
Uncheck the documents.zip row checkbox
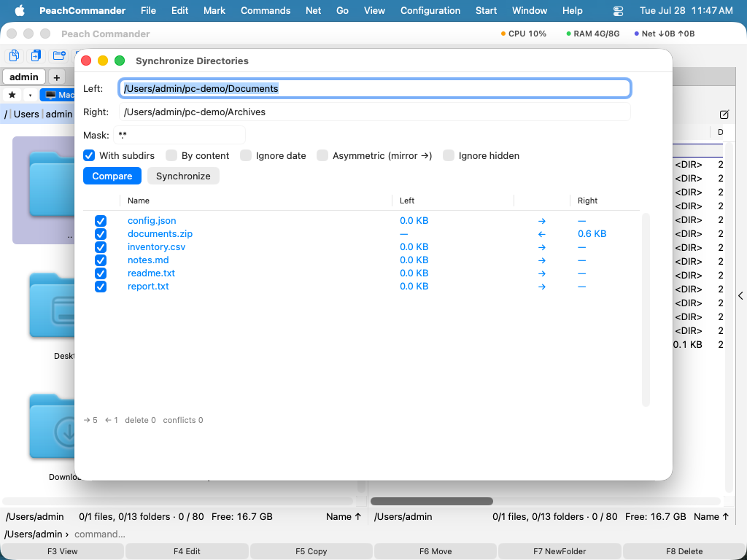pos(101,234)
